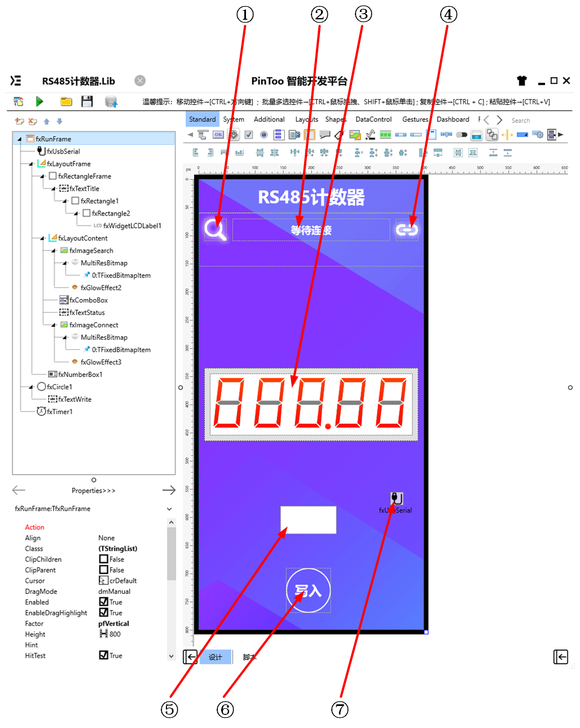Collapse the right panel using the bottom-right arrow button

[x=561, y=657]
